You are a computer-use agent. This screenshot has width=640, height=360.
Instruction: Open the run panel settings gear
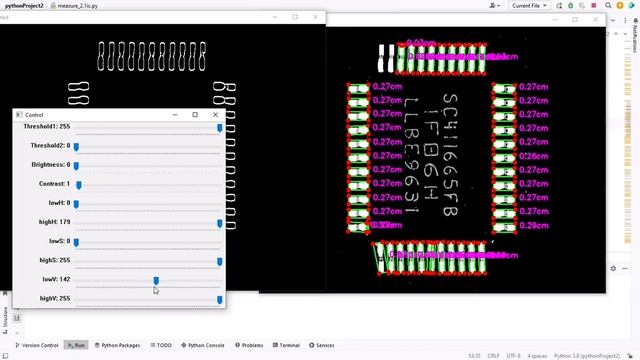(613, 268)
